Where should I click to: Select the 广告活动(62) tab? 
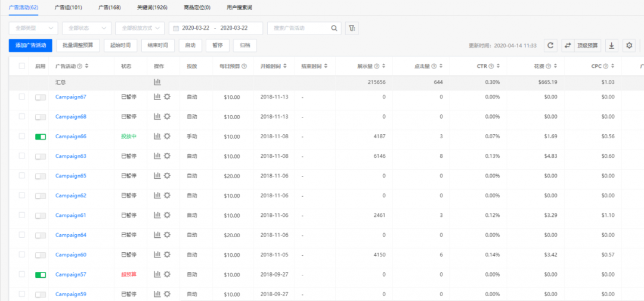[x=23, y=7]
